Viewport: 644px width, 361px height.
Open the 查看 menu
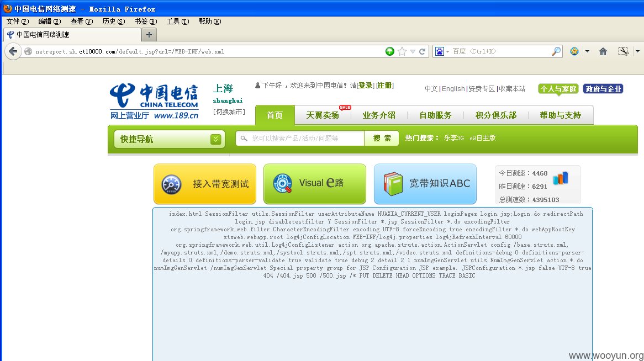coord(81,22)
